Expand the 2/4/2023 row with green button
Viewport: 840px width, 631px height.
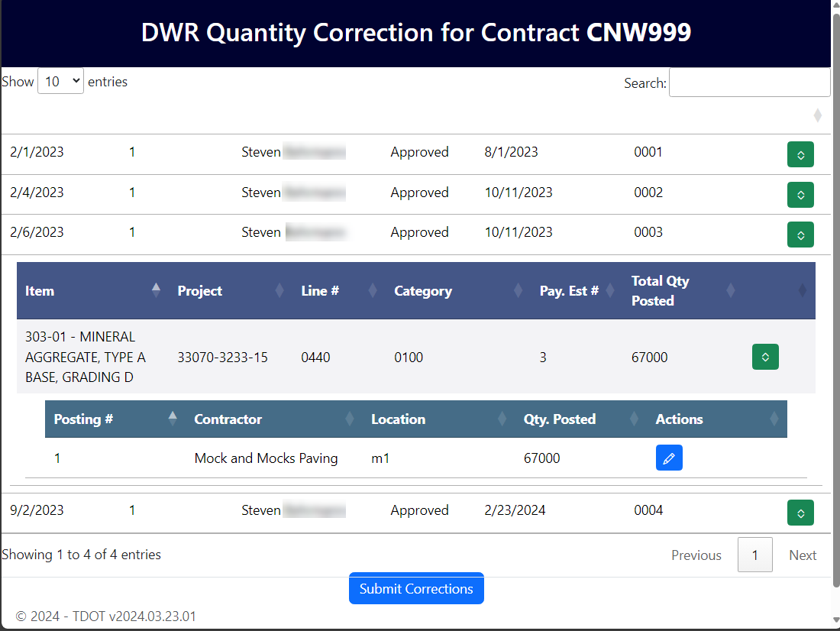(800, 195)
